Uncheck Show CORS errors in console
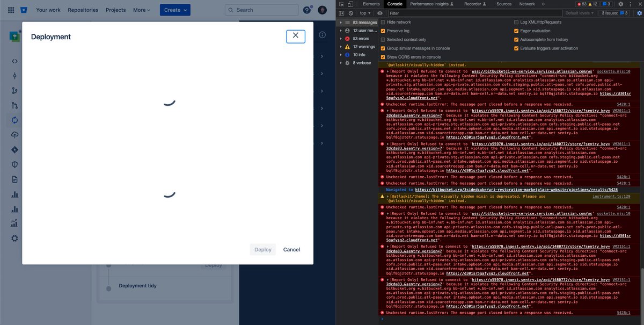The image size is (644, 325). pyautogui.click(x=383, y=57)
